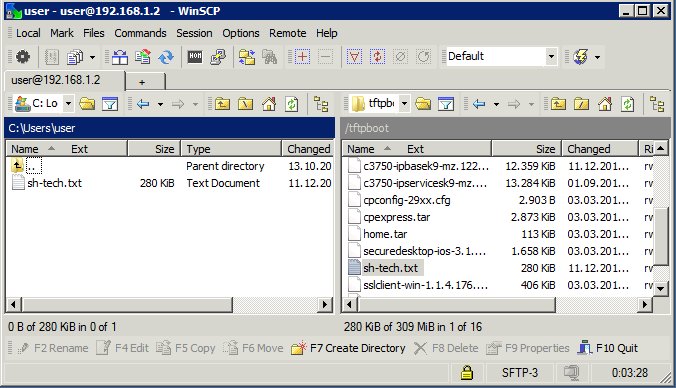Go back in the remote panel
The width and height of the screenshot is (676, 388).
(x=479, y=103)
